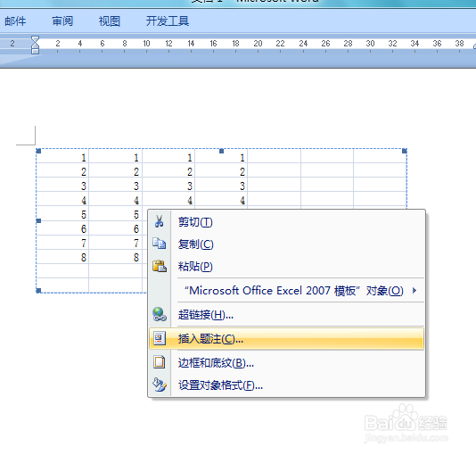This screenshot has height=455, width=476.
Task: Click the left-middle object resize handle
Action: point(38,221)
